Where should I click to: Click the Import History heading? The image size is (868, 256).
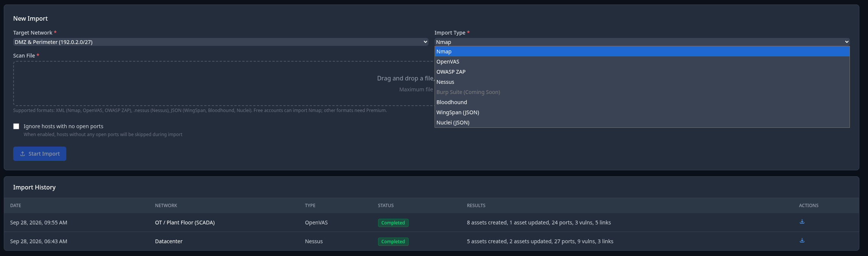tap(34, 187)
